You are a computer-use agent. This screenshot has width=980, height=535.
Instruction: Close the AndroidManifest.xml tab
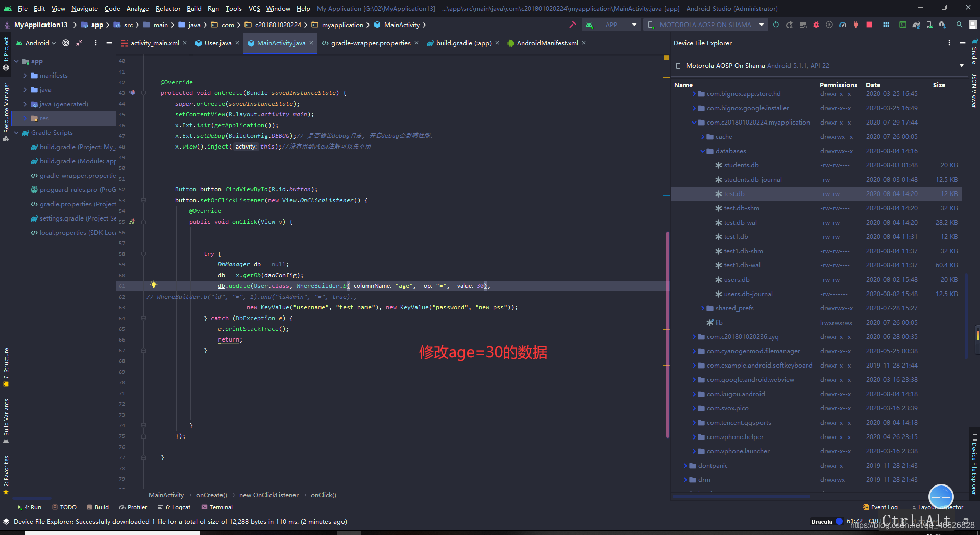[584, 43]
